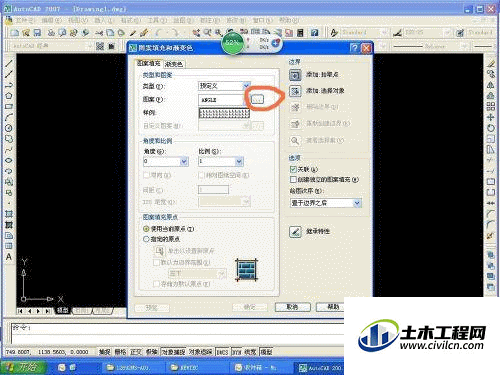Image resolution: width=500 pixels, height=375 pixels.
Task: Open the 工具 (Tools) menu
Action: click(x=157, y=20)
